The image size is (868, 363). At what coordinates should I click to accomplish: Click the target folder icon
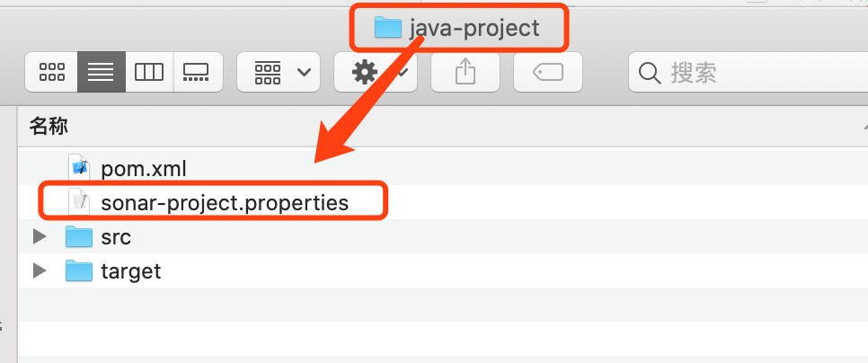click(80, 270)
